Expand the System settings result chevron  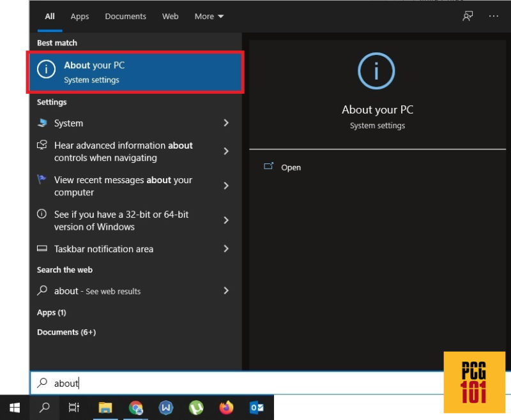pyautogui.click(x=227, y=123)
